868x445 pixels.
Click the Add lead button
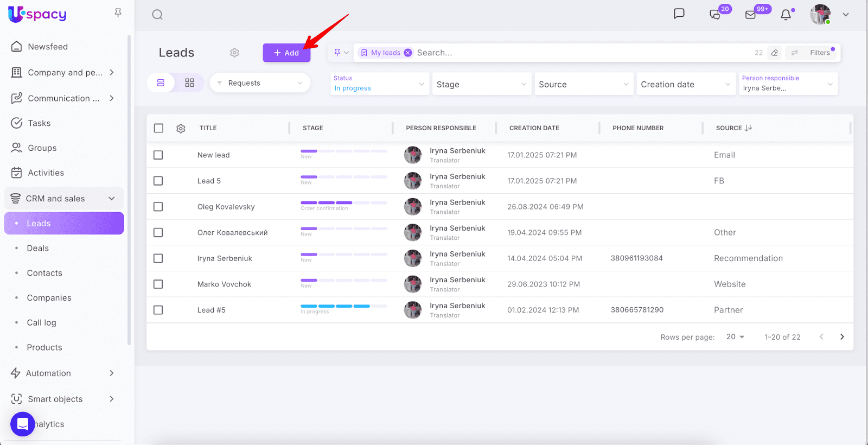tap(286, 53)
